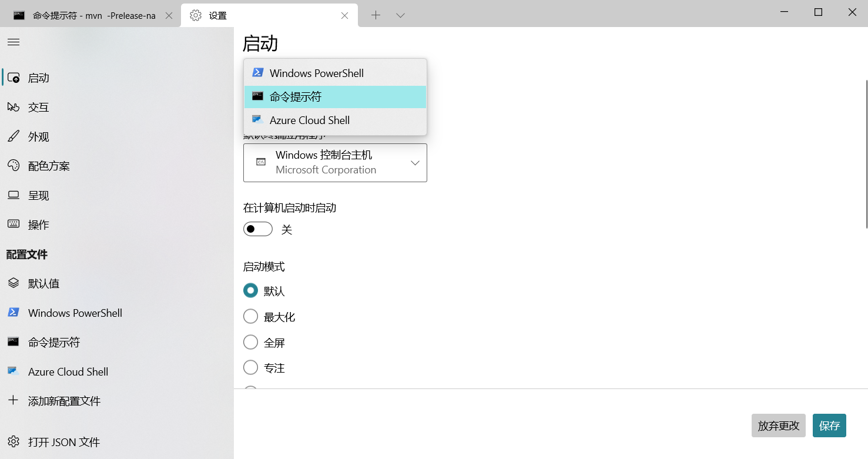This screenshot has width=868, height=459.
Task: Click the 配色方案 palette icon
Action: pyautogui.click(x=14, y=166)
